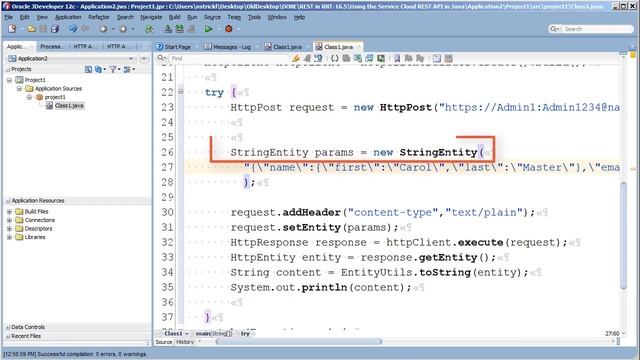Collapse the project1 package node

tap(29, 97)
